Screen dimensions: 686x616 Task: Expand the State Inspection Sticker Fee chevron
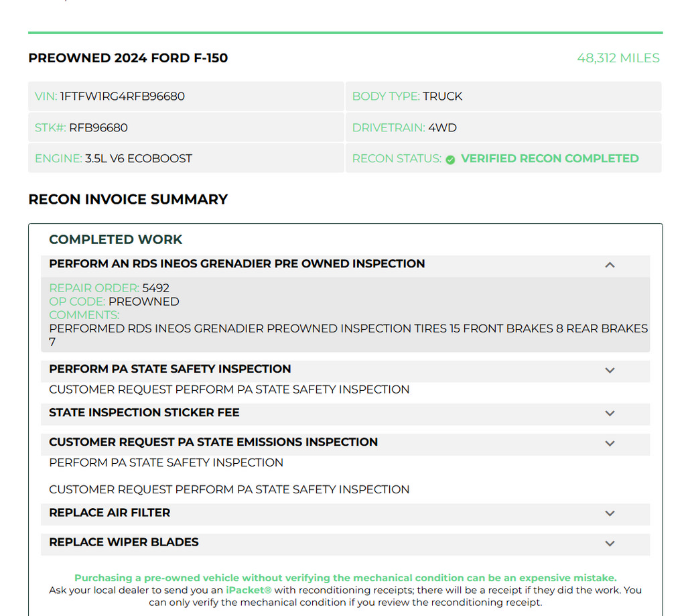[x=610, y=414]
